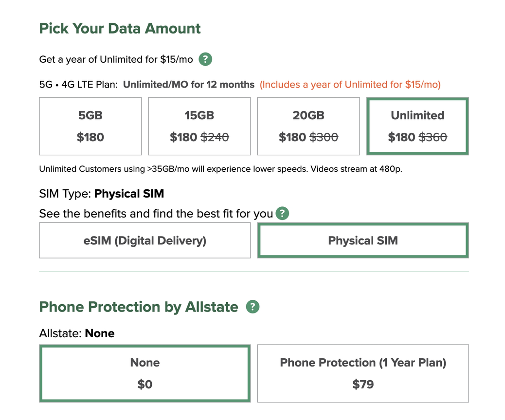Screen dimensions: 505x420
Task: Add Phone Protection (1 Year Plan) for $79
Action: 363,373
